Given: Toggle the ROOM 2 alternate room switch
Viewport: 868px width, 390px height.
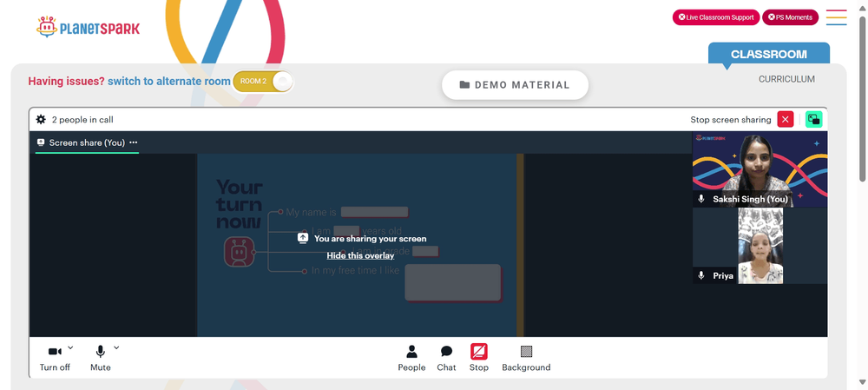Looking at the screenshot, I should (x=263, y=82).
